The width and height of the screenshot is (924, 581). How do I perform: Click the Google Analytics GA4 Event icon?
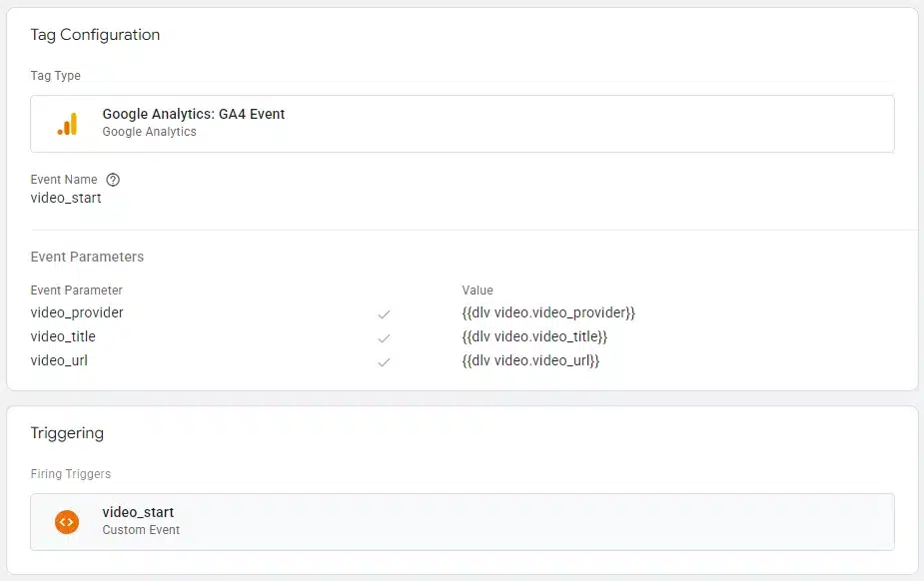point(68,122)
